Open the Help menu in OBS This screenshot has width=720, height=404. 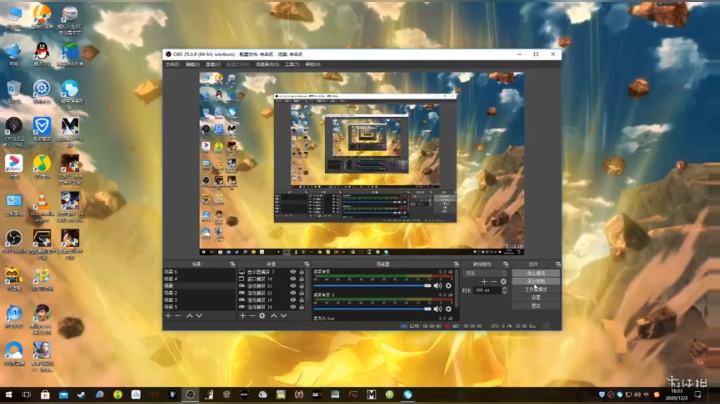coord(313,65)
